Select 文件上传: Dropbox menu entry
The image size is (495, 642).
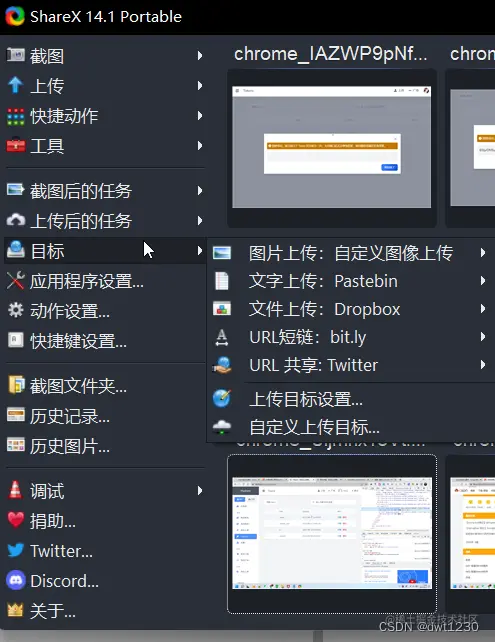pyautogui.click(x=351, y=309)
